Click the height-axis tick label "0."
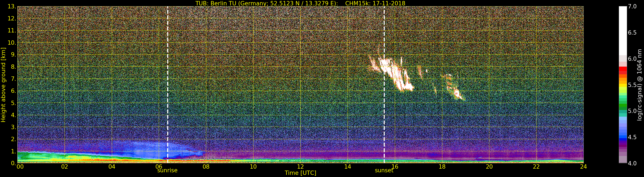 click(14, 163)
